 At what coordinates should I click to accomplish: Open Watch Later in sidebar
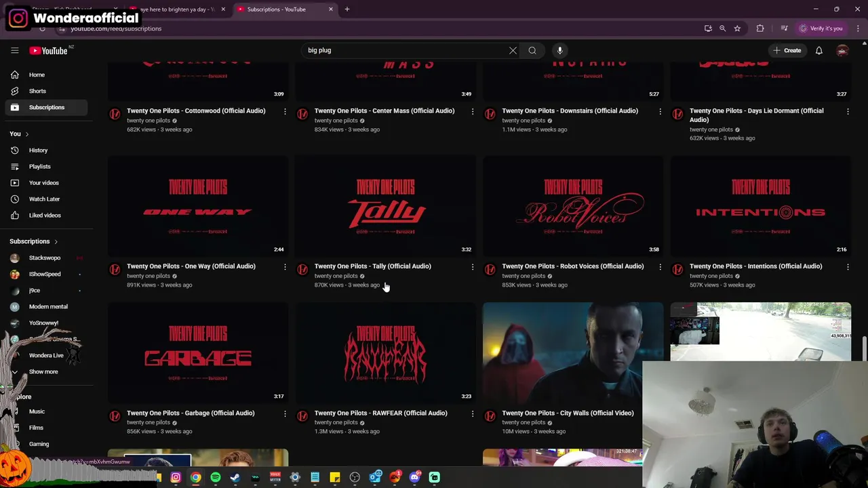46,199
